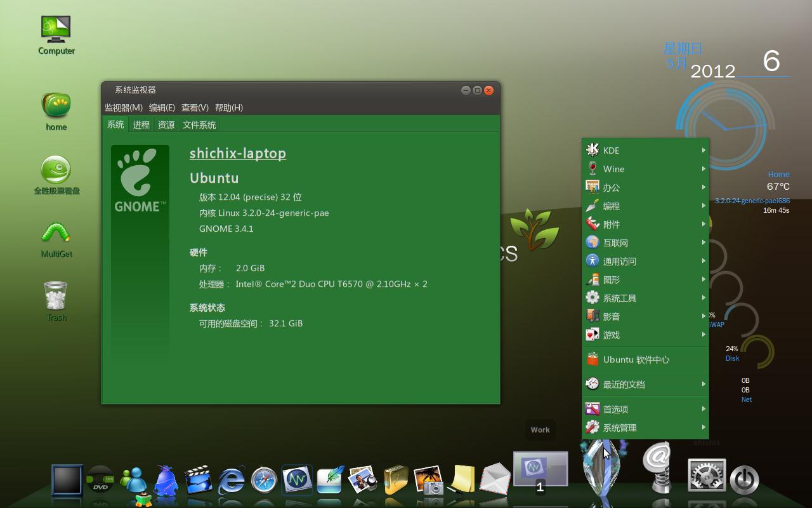Launch the Internet Explorer dock icon
Image resolution: width=812 pixels, height=508 pixels.
[x=232, y=480]
